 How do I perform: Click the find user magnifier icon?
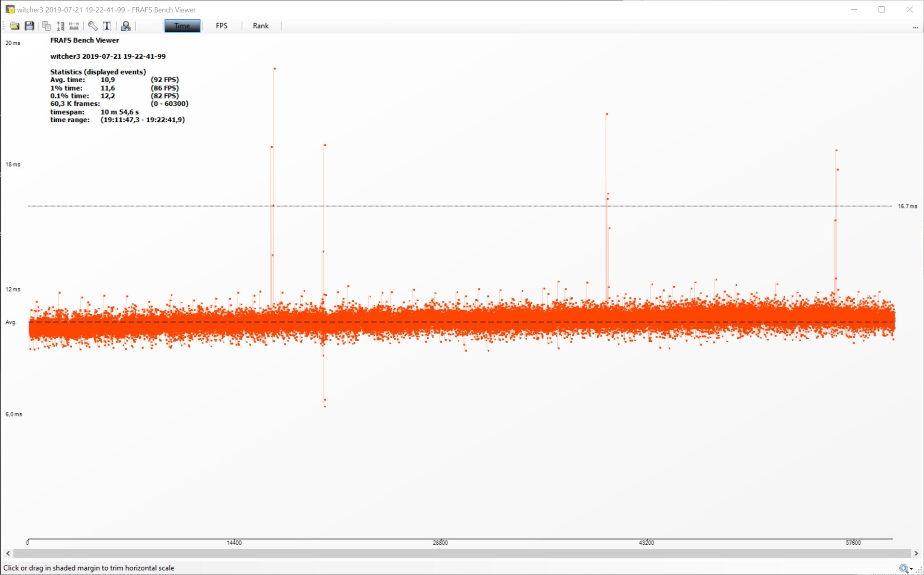[x=126, y=26]
